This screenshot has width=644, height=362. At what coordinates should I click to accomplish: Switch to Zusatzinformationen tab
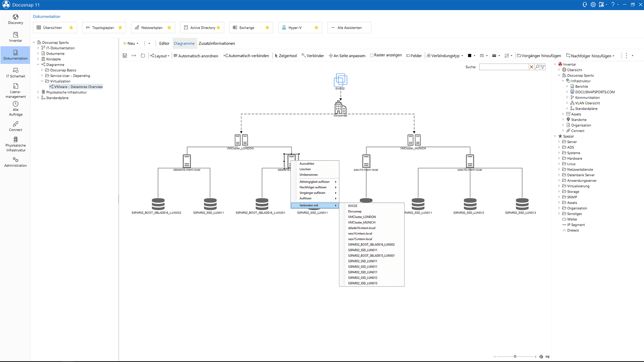(217, 43)
